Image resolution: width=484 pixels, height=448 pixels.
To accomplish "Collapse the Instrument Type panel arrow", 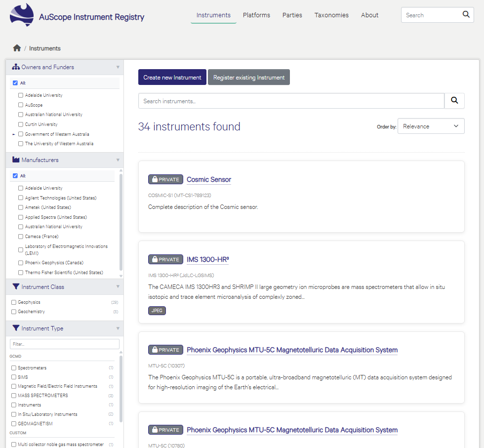I will (x=118, y=328).
